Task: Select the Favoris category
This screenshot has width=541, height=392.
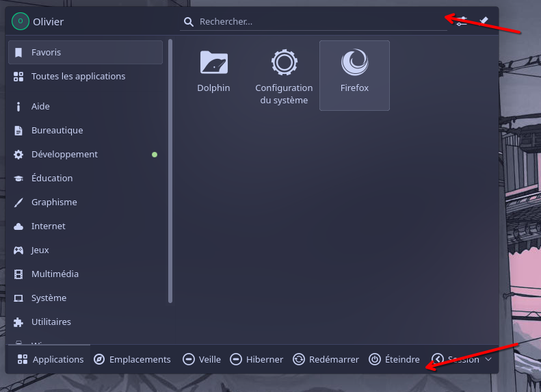Action: [x=85, y=52]
